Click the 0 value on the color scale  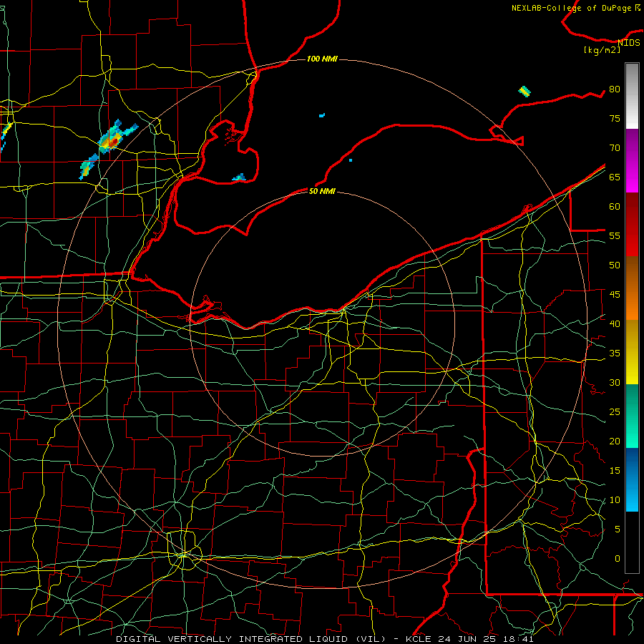[x=618, y=559]
